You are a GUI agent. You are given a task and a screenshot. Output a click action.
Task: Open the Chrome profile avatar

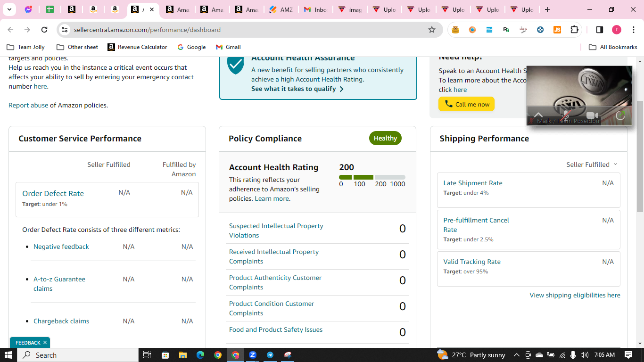click(x=617, y=30)
